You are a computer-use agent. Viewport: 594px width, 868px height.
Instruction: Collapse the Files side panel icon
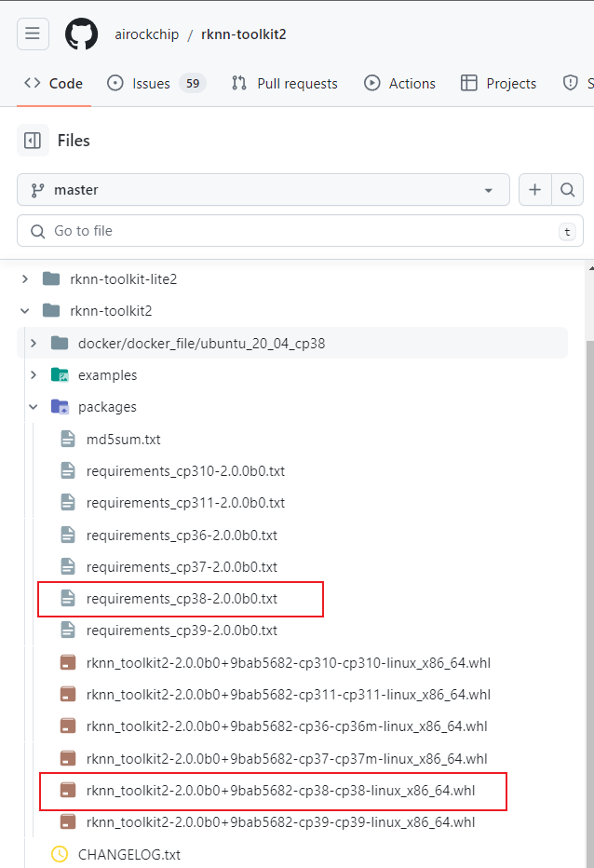pyautogui.click(x=33, y=141)
